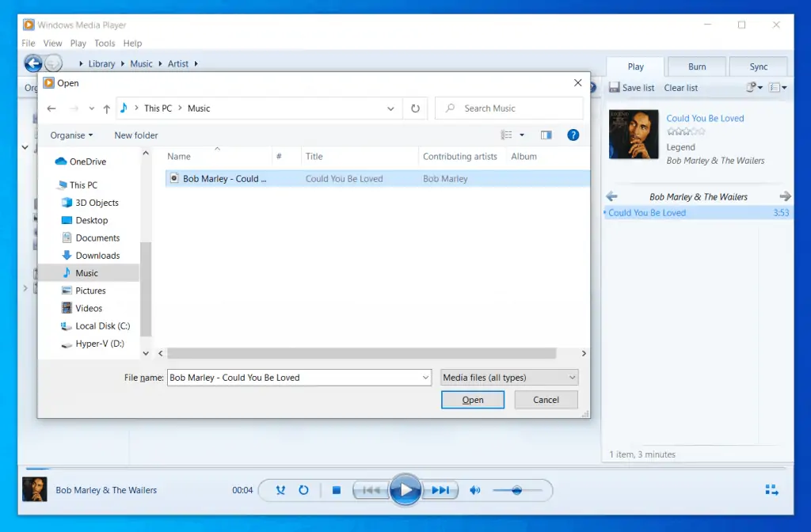Open Downloads in navigation pane

[90, 256]
